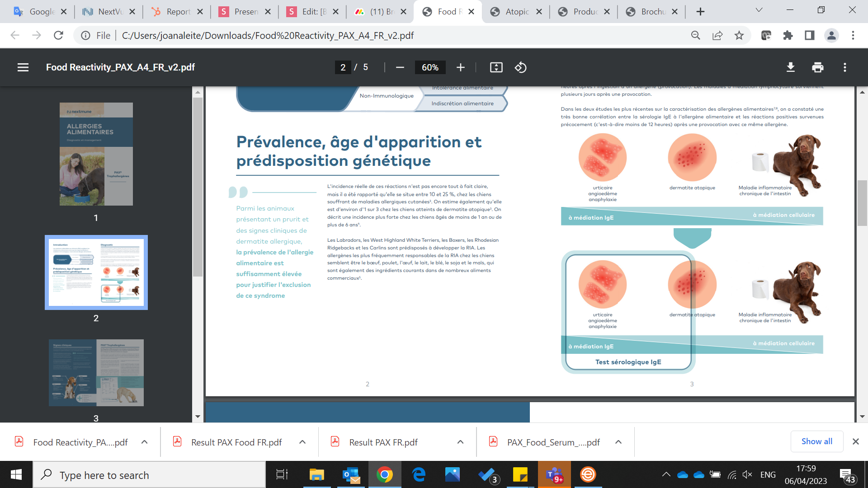Toggle the Chrome side panel
This screenshot has width=868, height=488.
click(x=809, y=35)
